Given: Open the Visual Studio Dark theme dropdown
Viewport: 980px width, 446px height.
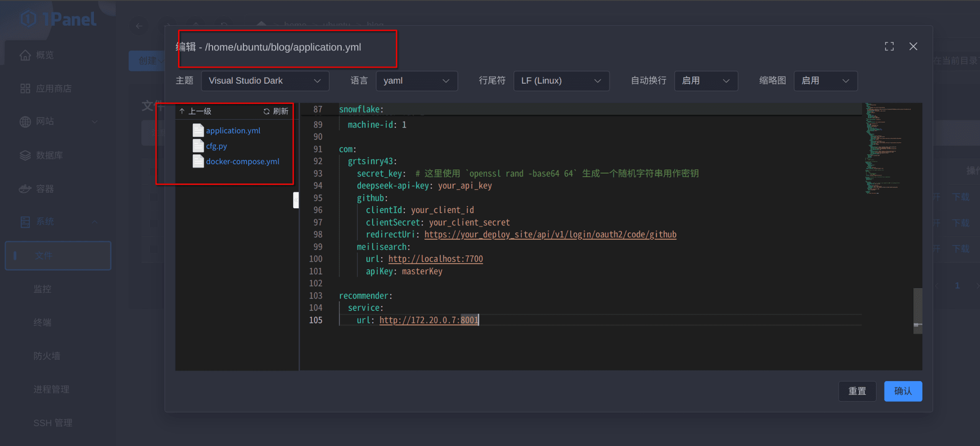Looking at the screenshot, I should [x=265, y=81].
